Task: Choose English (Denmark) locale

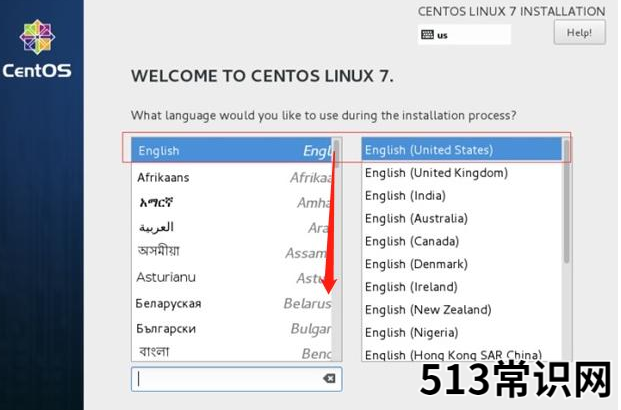Action: [462, 264]
